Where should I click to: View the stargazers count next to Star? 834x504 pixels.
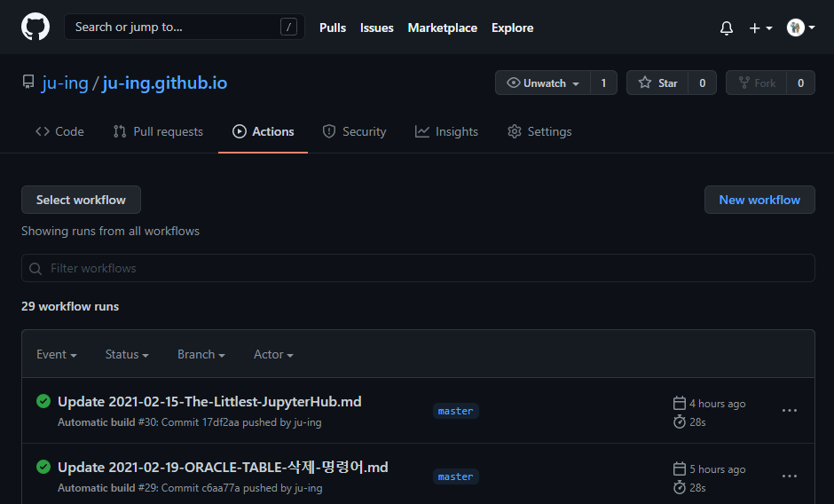(x=702, y=83)
